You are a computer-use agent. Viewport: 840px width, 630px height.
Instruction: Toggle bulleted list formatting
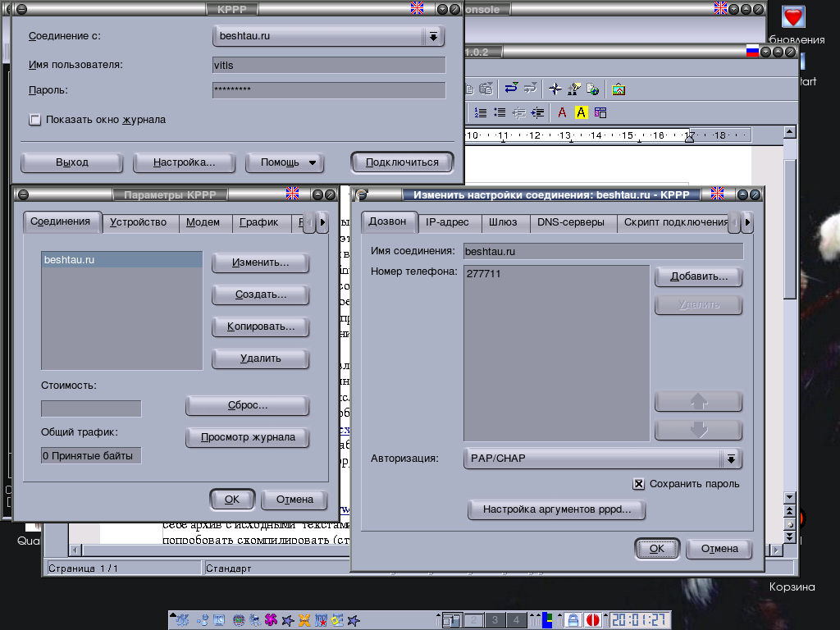[x=500, y=112]
